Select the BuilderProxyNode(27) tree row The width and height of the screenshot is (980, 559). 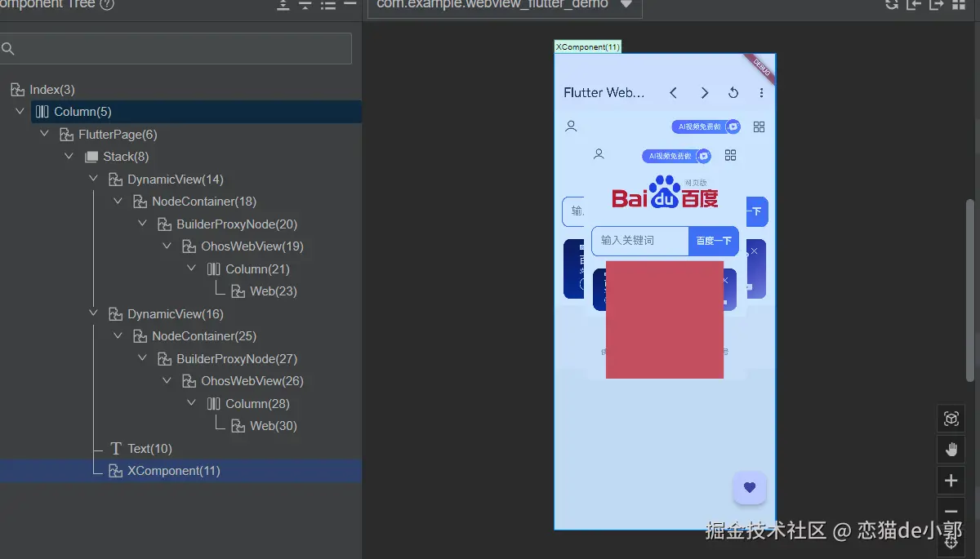pos(180,359)
